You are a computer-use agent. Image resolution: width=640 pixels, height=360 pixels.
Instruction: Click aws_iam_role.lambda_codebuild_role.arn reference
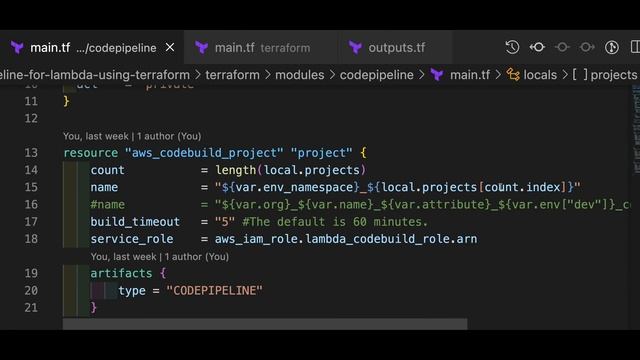(x=346, y=239)
